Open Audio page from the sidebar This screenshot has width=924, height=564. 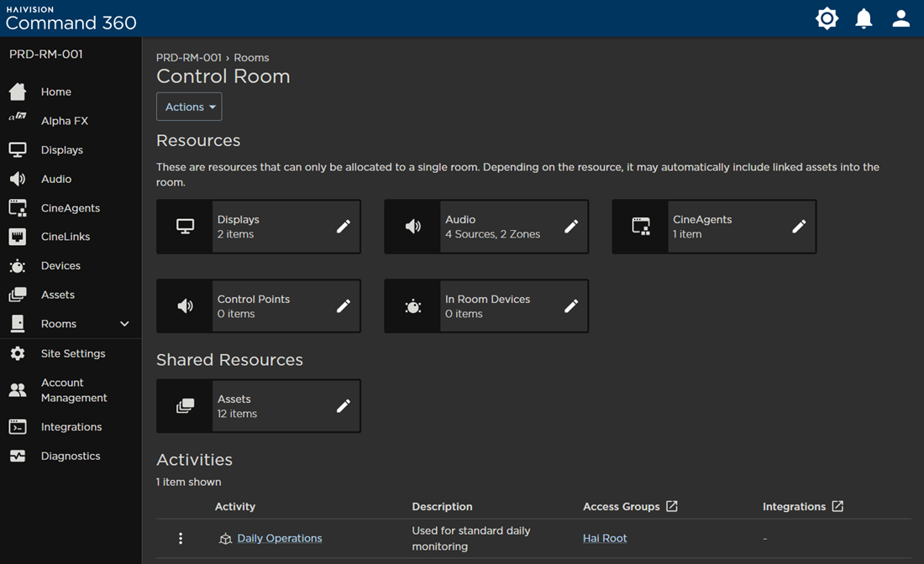coord(56,179)
